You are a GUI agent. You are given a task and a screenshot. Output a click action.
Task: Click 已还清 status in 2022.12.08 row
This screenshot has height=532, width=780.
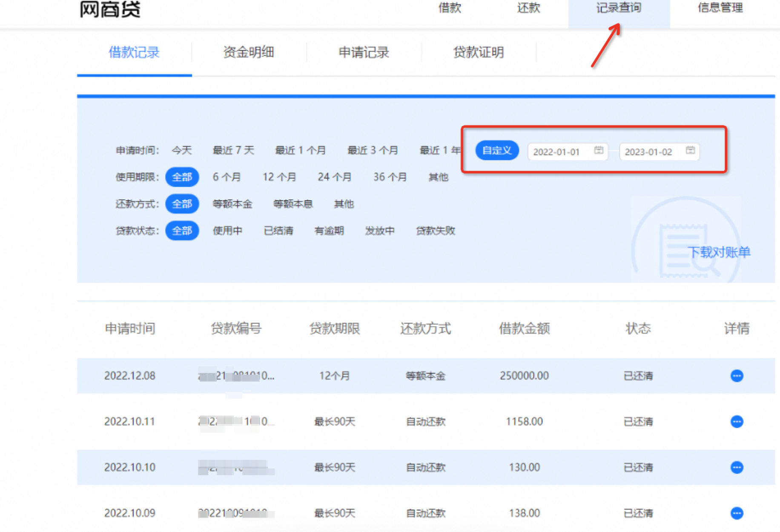coord(638,376)
